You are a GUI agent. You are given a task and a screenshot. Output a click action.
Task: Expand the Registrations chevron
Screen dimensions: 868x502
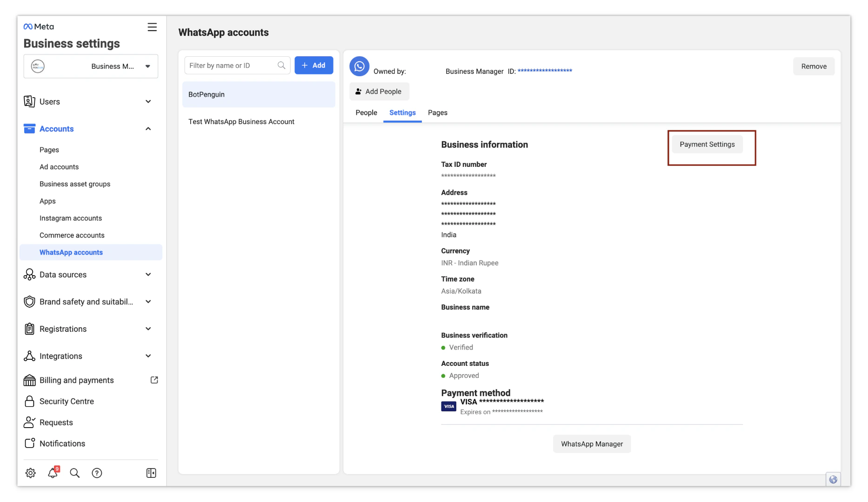coord(148,329)
